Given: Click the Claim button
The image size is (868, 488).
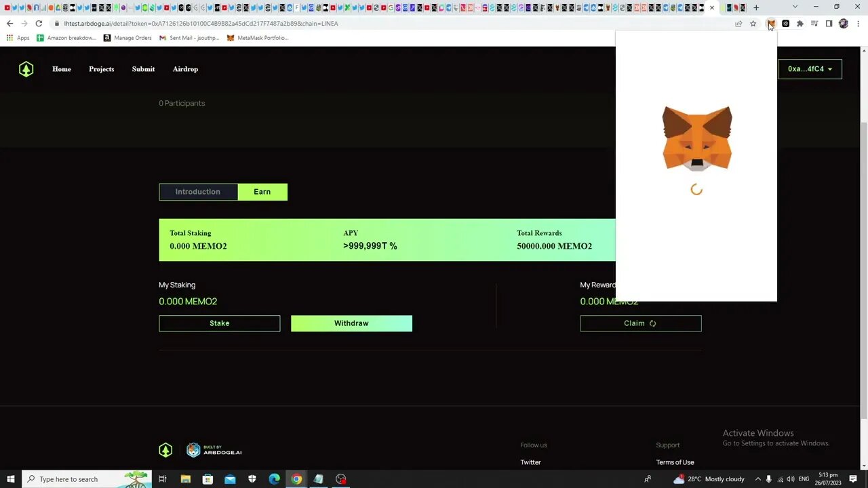Looking at the screenshot, I should pyautogui.click(x=641, y=323).
